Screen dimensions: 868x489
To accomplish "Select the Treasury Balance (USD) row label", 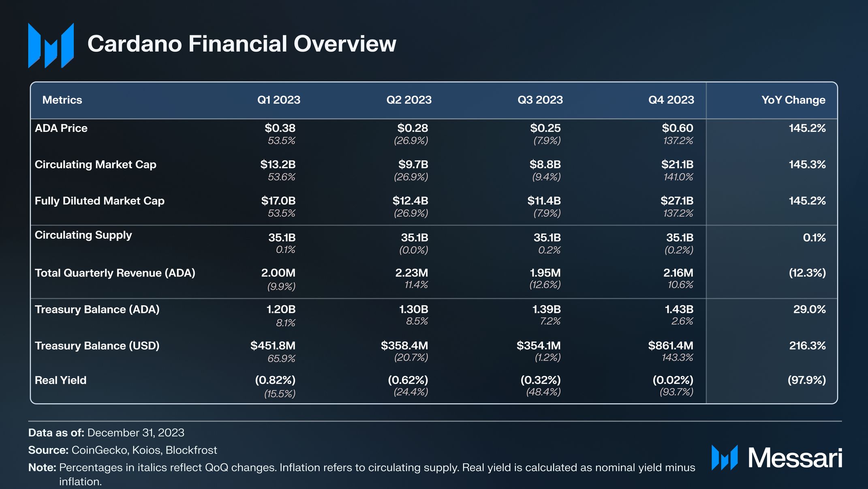I will [97, 346].
